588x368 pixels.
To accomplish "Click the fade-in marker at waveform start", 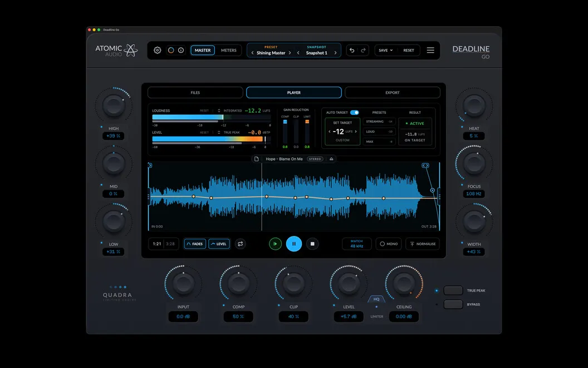I will [150, 165].
